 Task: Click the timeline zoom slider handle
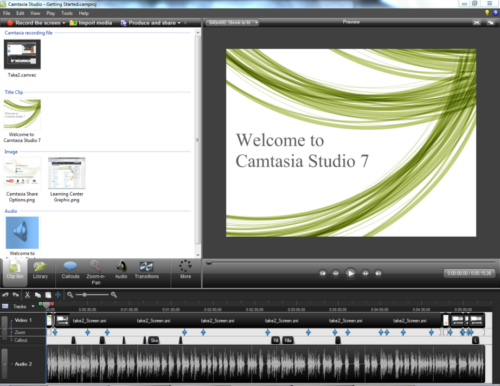click(x=85, y=295)
